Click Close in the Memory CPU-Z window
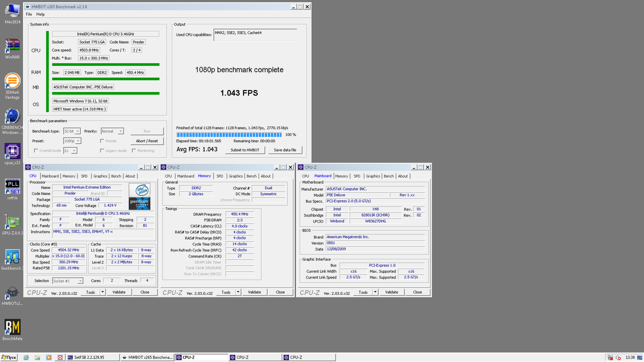Image resolution: width=644 pixels, height=362 pixels. 280,292
